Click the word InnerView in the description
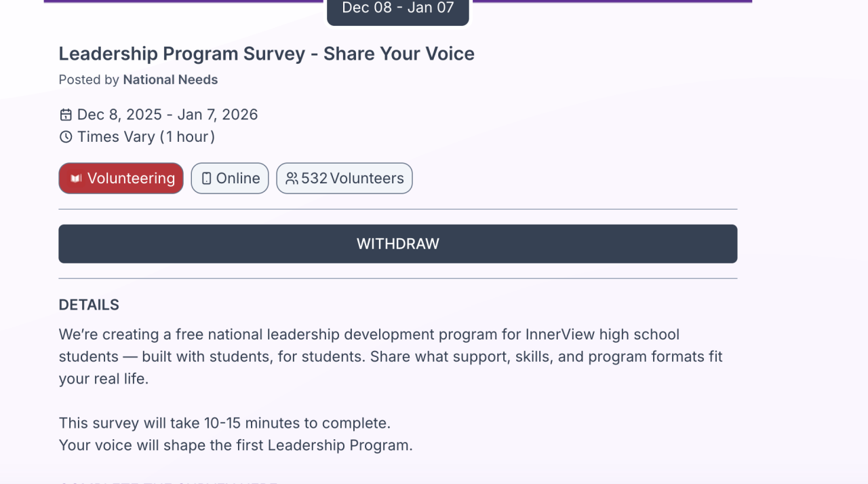Screen dimensions: 868x484 557,335
